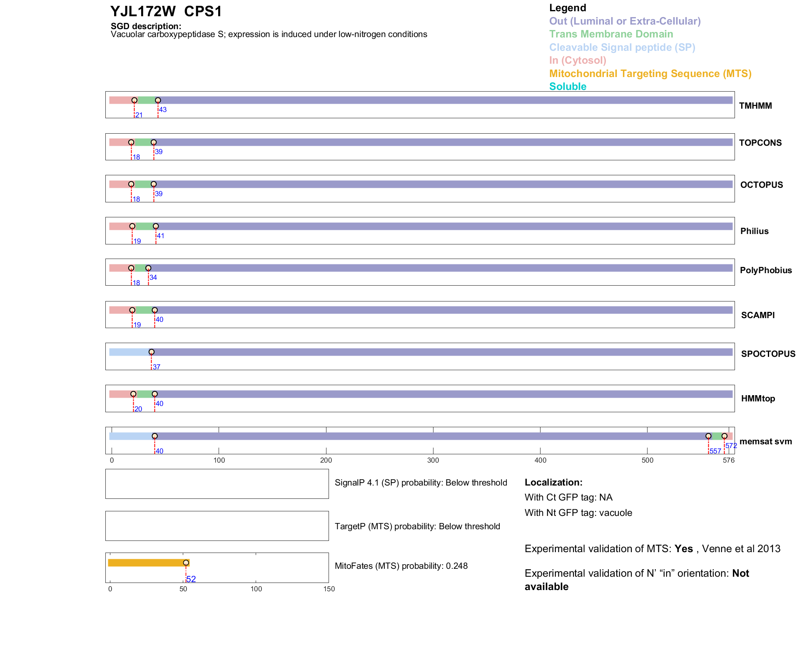Click the memsat svm marker at 572
The height and width of the screenshot is (655, 812).
[725, 436]
